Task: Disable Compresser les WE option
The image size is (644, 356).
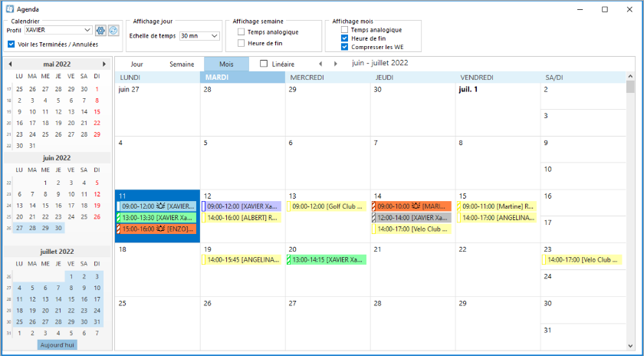Action: 344,47
